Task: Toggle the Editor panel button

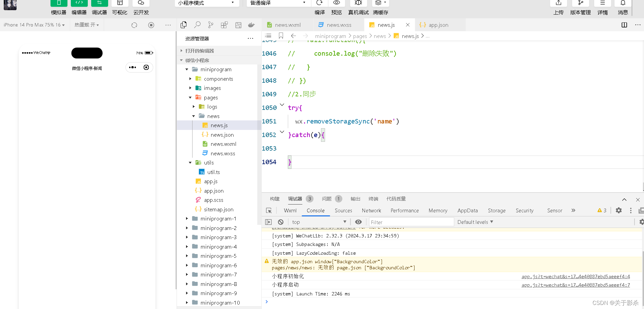Action: coord(79,3)
